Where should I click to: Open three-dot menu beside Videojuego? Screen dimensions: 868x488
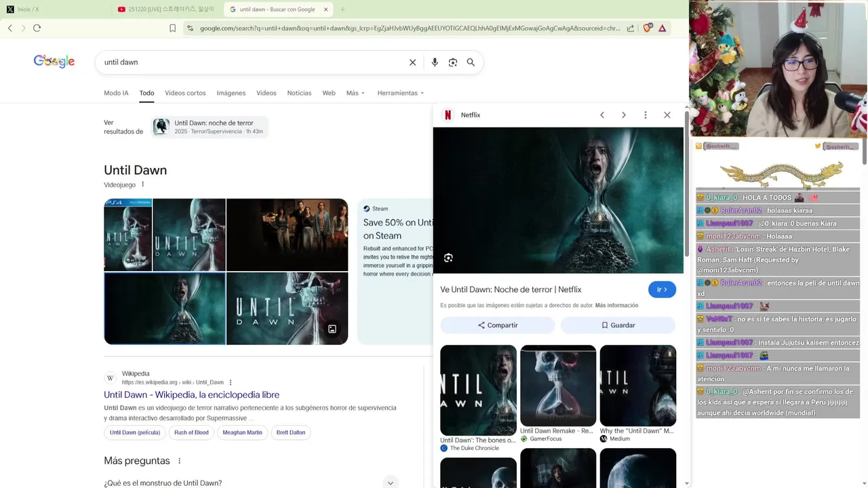(x=142, y=184)
